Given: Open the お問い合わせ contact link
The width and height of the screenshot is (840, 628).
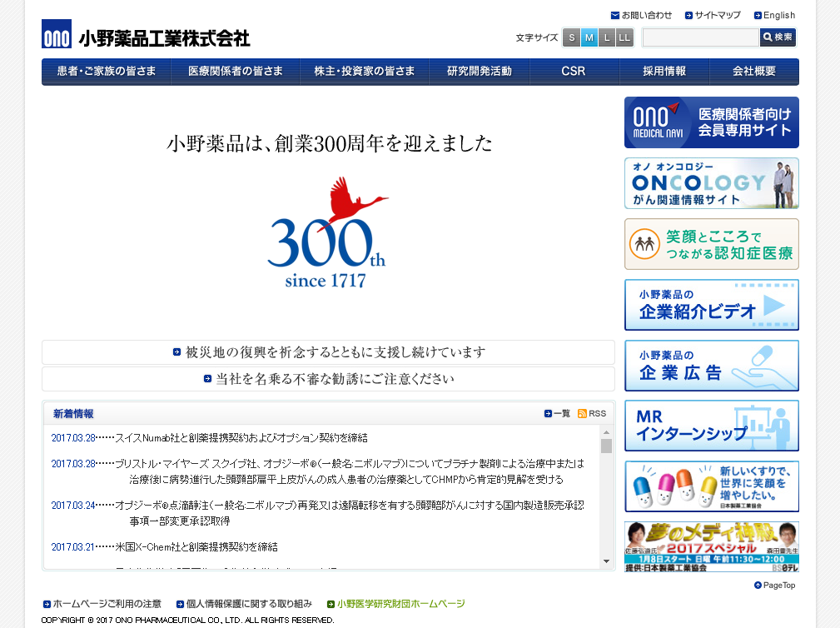Looking at the screenshot, I should pos(642,15).
